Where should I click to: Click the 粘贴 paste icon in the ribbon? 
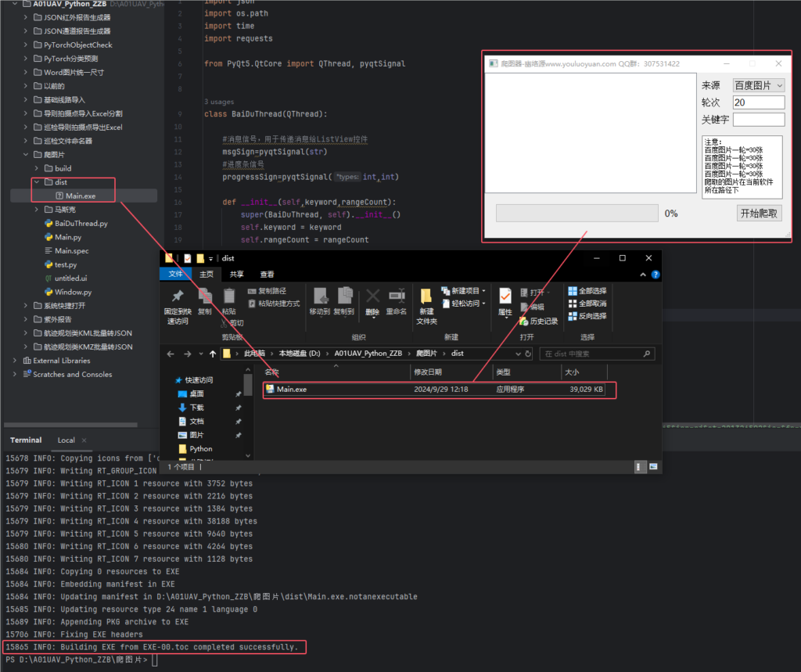(229, 296)
